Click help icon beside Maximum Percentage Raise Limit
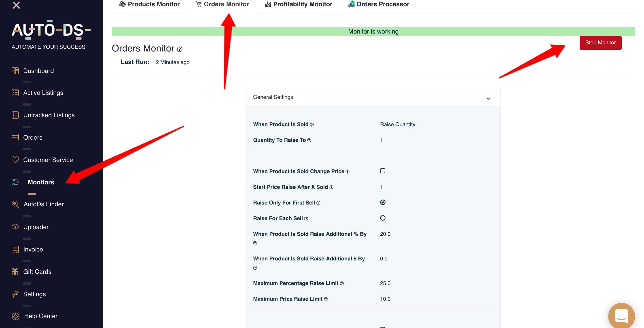Viewport: 644px width, 328px height. click(342, 283)
